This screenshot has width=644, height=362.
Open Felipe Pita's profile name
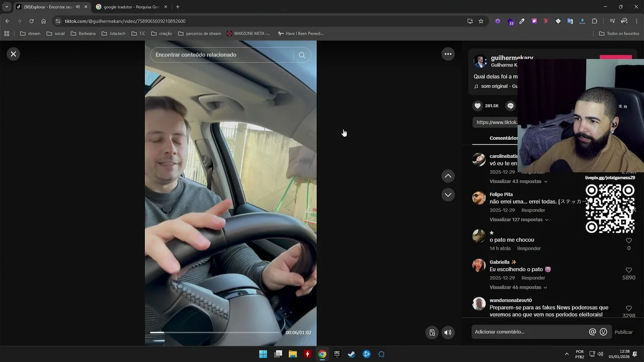[501, 195]
